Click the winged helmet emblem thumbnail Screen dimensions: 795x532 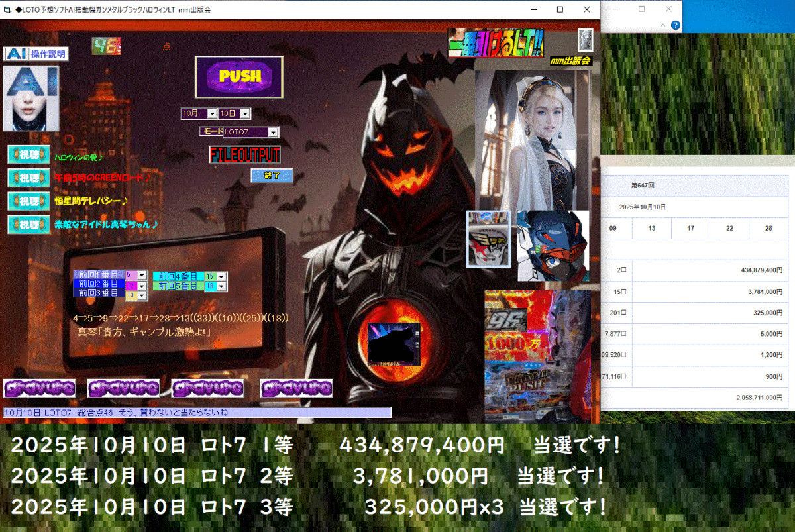(489, 239)
